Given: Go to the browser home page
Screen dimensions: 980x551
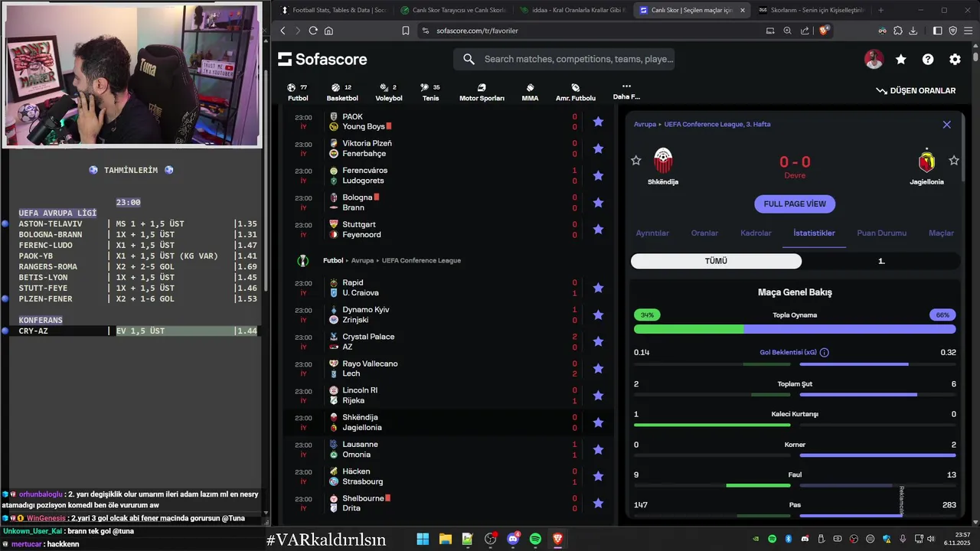Looking at the screenshot, I should [x=328, y=31].
